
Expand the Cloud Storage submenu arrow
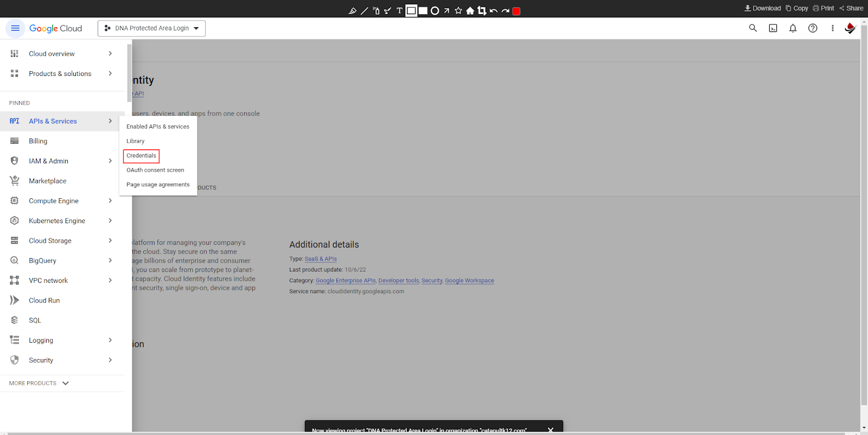110,241
